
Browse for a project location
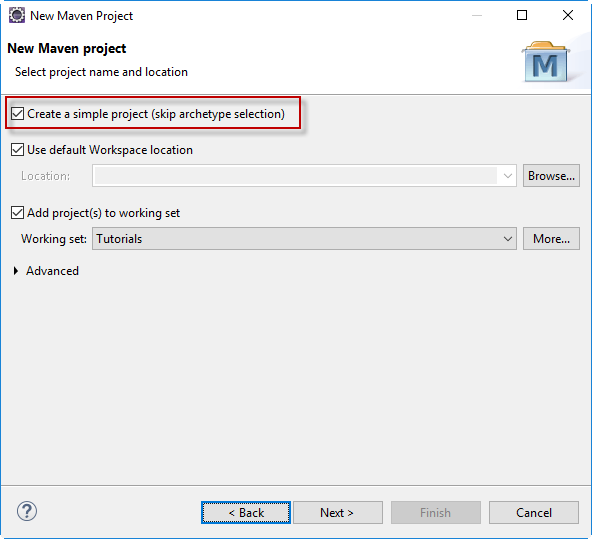point(551,176)
